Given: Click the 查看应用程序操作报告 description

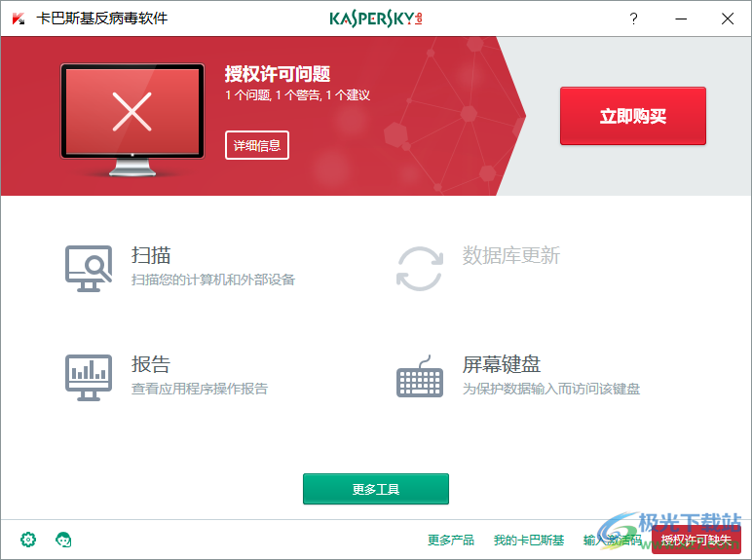Looking at the screenshot, I should pos(200,389).
